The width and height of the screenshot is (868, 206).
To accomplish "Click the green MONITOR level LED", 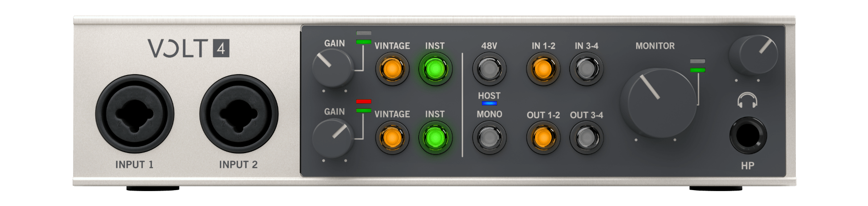I will pyautogui.click(x=697, y=70).
